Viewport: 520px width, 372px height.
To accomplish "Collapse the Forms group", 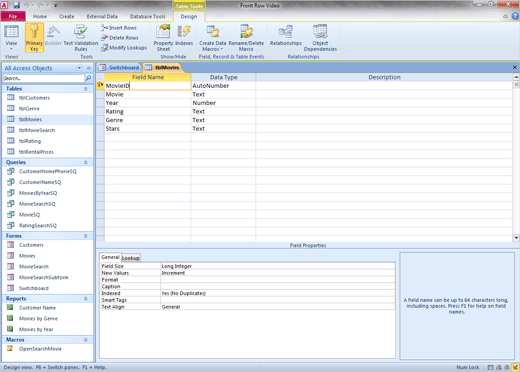I will coord(86,236).
